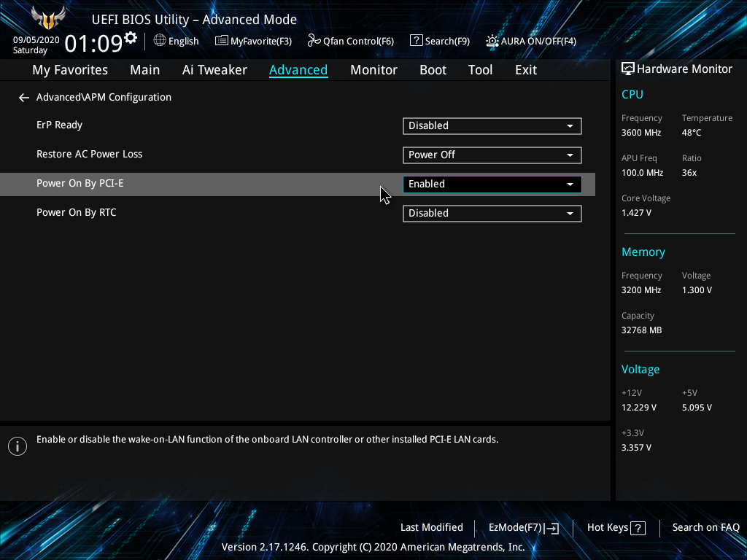Click Memory Capacity value 32768 MB
The height and width of the screenshot is (560, 747).
[x=642, y=330]
